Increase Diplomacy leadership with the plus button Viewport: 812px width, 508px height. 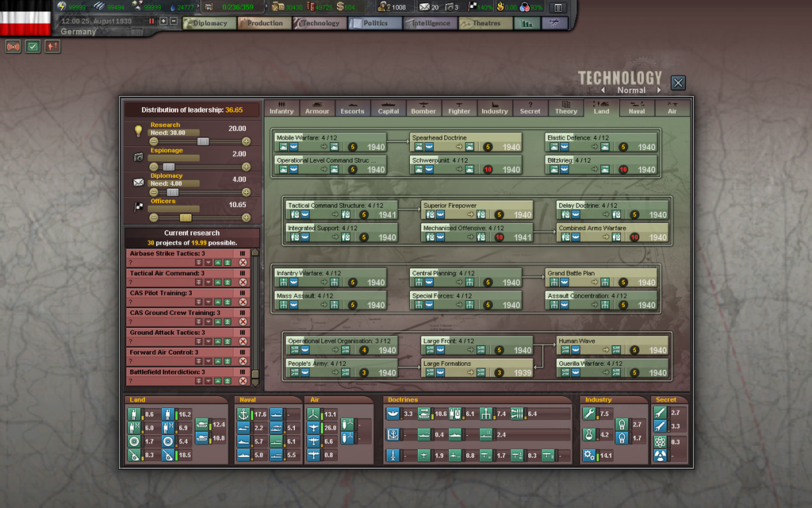[x=246, y=192]
